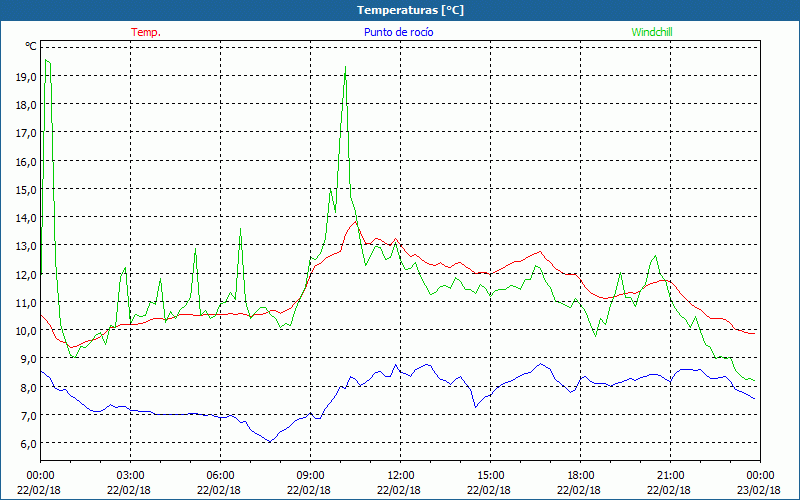Viewport: 800px width, 500px height.
Task: Click the '13,0' y-axis value
Action: (26, 245)
